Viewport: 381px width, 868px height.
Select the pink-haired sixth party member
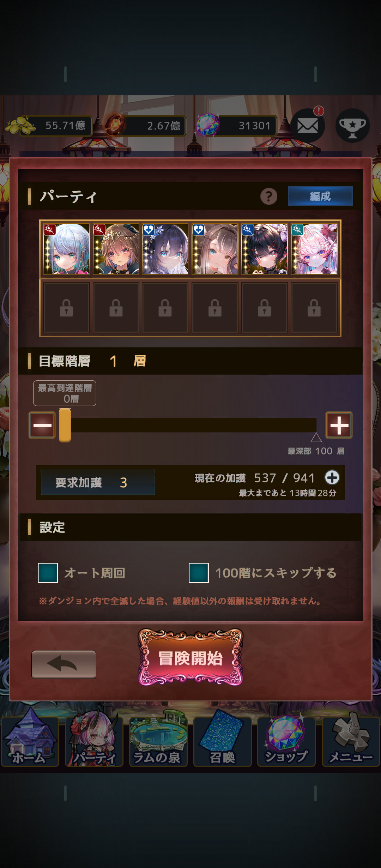(x=314, y=249)
